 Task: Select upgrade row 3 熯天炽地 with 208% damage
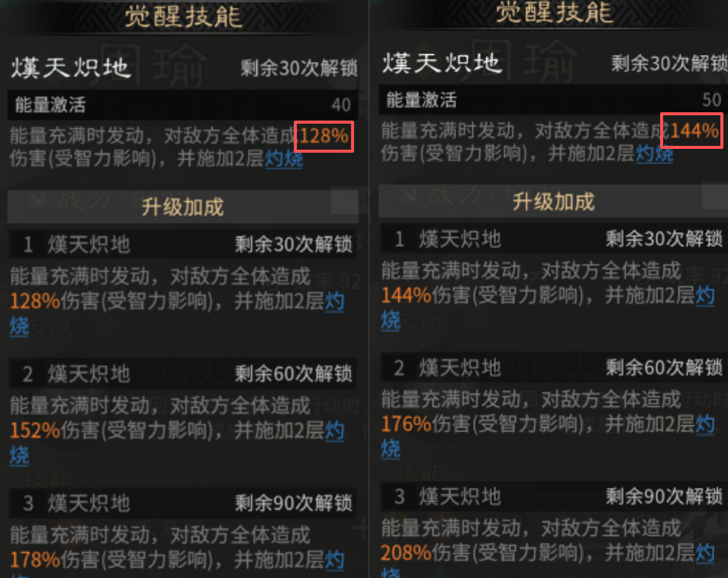tap(553, 496)
